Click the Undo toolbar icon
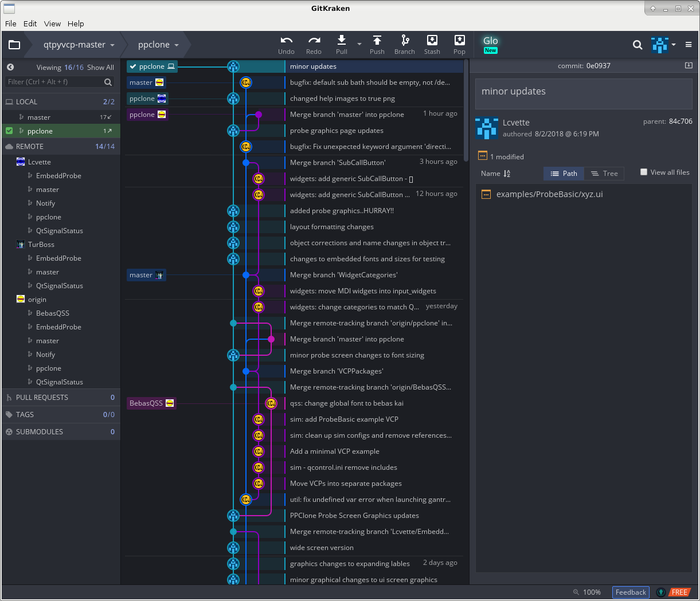700x601 pixels. [286, 40]
